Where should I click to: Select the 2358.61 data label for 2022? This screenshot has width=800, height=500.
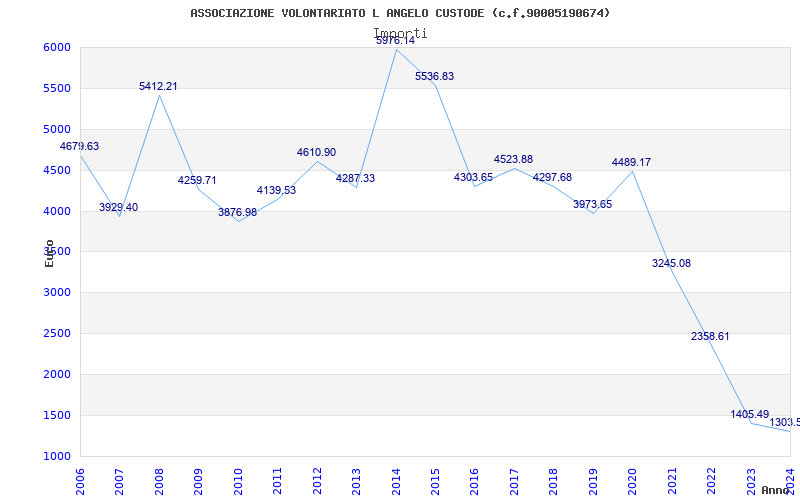coord(710,336)
